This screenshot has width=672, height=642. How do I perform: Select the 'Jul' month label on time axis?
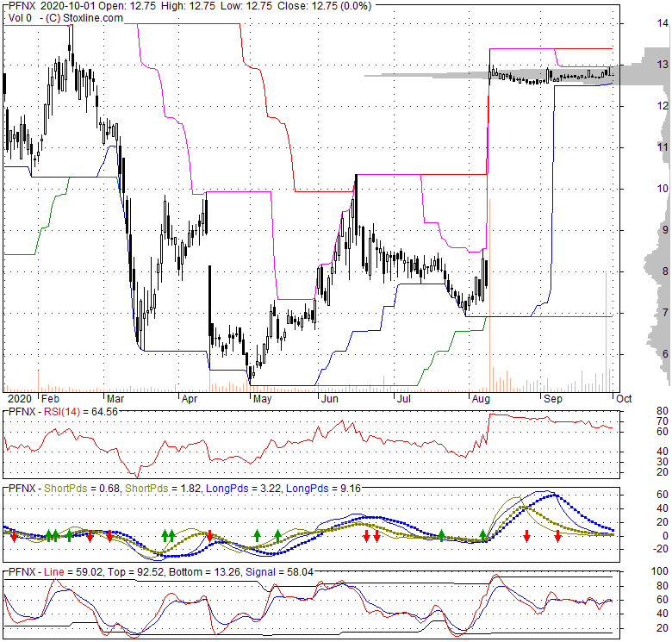click(x=404, y=399)
